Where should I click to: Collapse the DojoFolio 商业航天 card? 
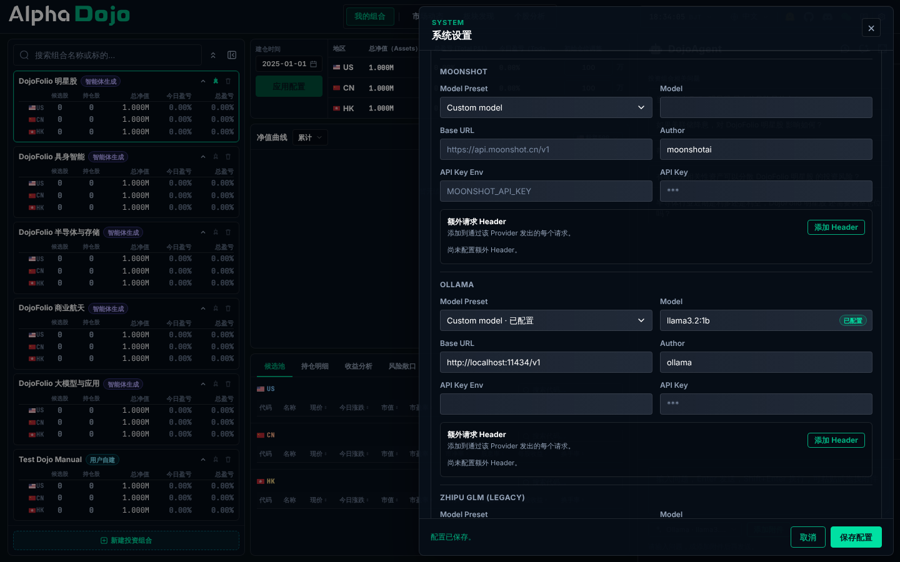(203, 308)
